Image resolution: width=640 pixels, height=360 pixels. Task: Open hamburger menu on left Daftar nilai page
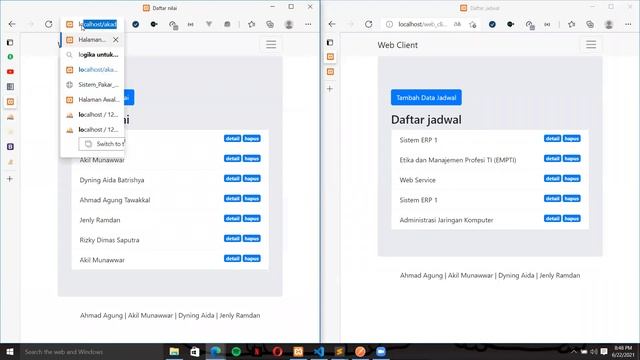point(271,44)
